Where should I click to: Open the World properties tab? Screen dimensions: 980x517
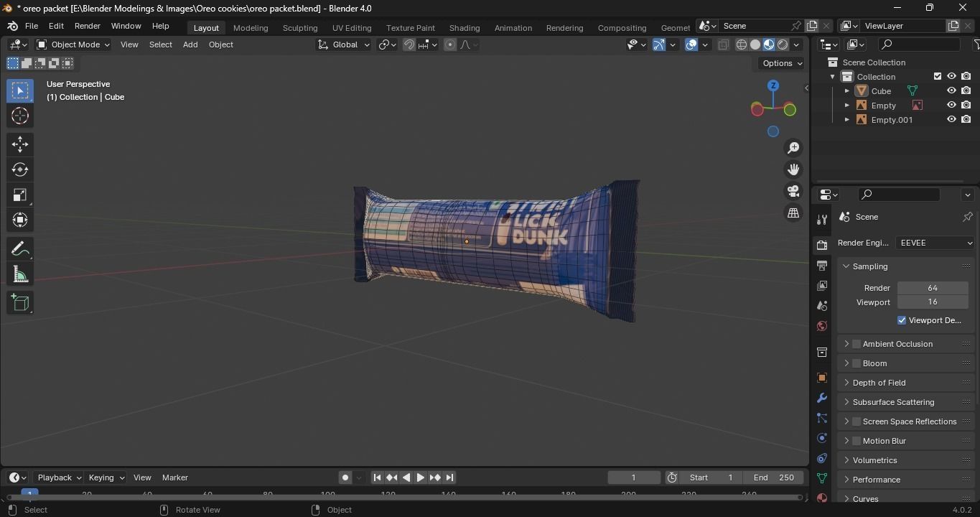822,326
